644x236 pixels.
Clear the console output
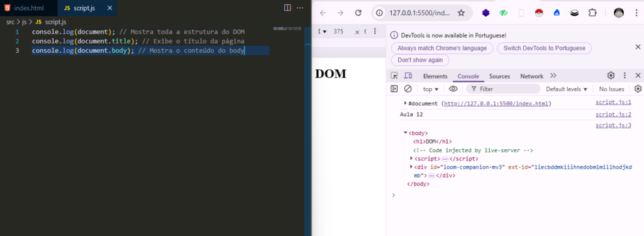(408, 89)
